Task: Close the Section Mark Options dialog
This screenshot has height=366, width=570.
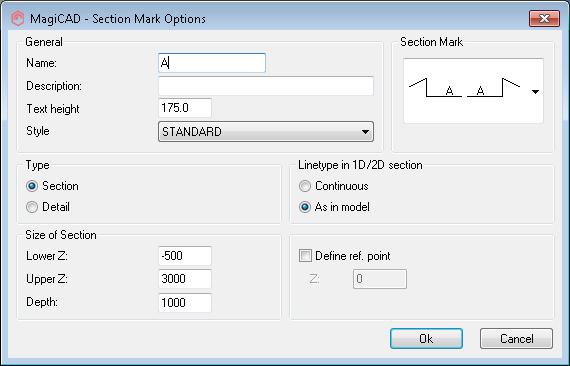Action: click(544, 19)
